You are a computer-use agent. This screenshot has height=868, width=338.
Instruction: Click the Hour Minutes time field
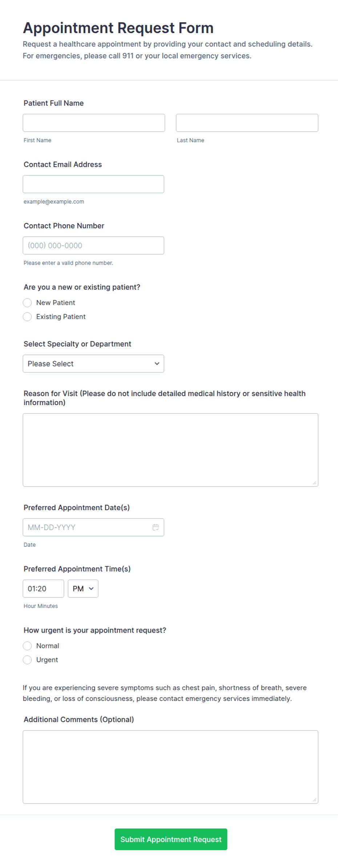coord(44,589)
